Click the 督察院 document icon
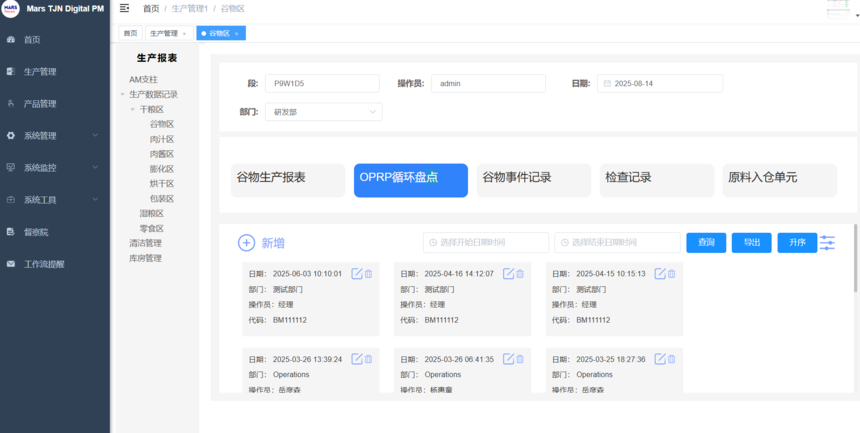860x433 pixels. pos(10,232)
